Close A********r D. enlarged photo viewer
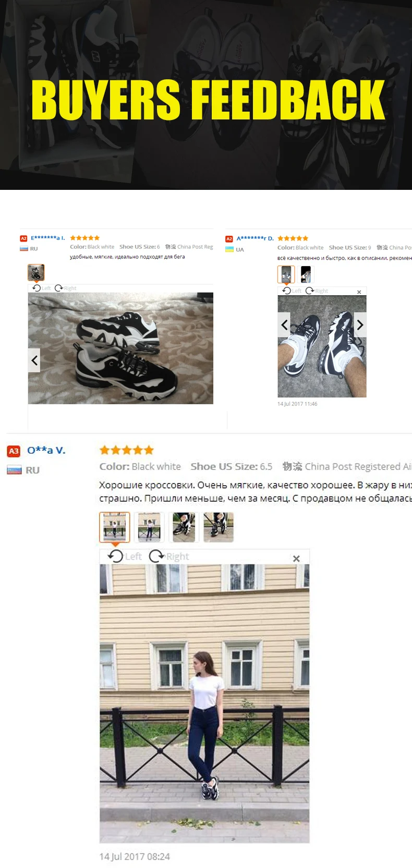This screenshot has height=868, width=412. pos(359,292)
